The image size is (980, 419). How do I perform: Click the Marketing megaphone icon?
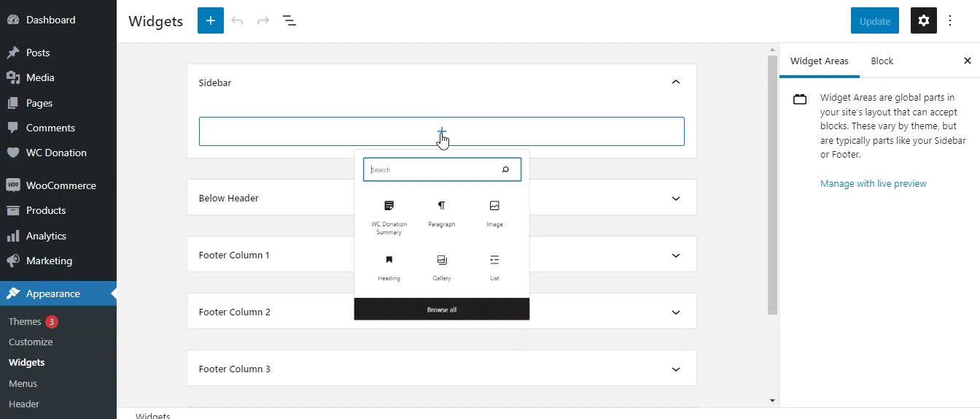pos(13,261)
